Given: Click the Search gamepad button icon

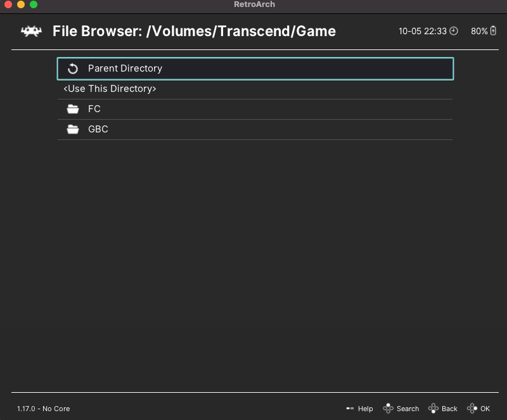Looking at the screenshot, I should click(x=388, y=409).
